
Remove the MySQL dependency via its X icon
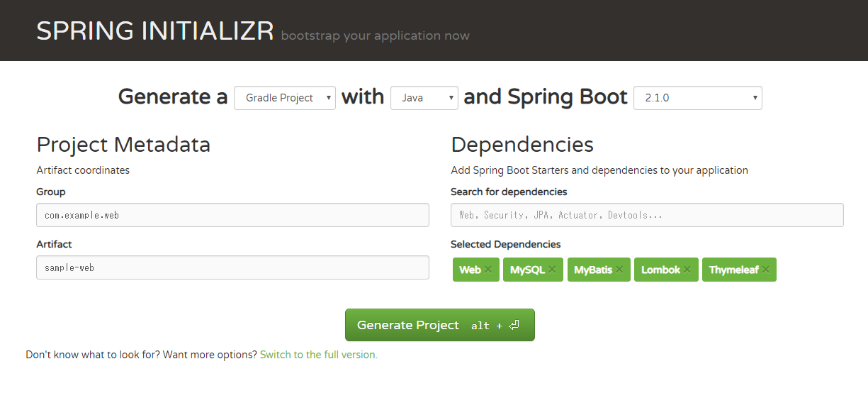pyautogui.click(x=552, y=270)
